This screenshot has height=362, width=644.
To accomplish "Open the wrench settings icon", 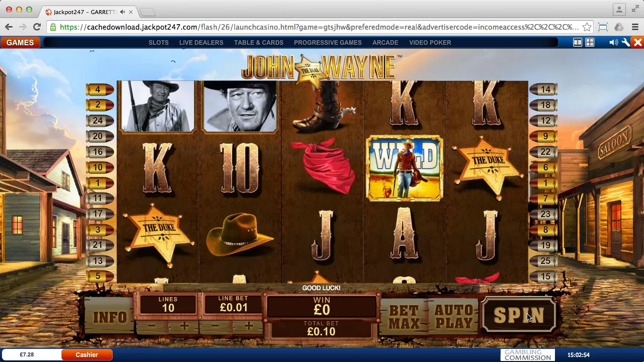I will coord(625,43).
